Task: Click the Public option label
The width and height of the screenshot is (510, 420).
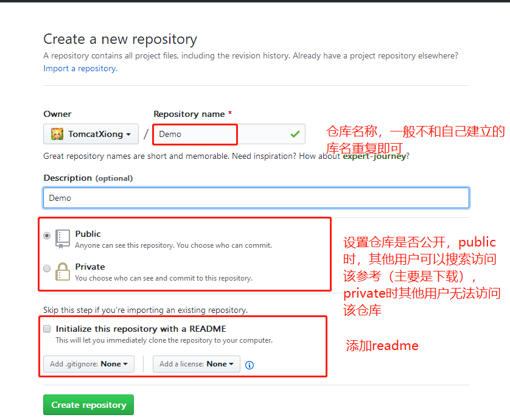Action: point(88,234)
